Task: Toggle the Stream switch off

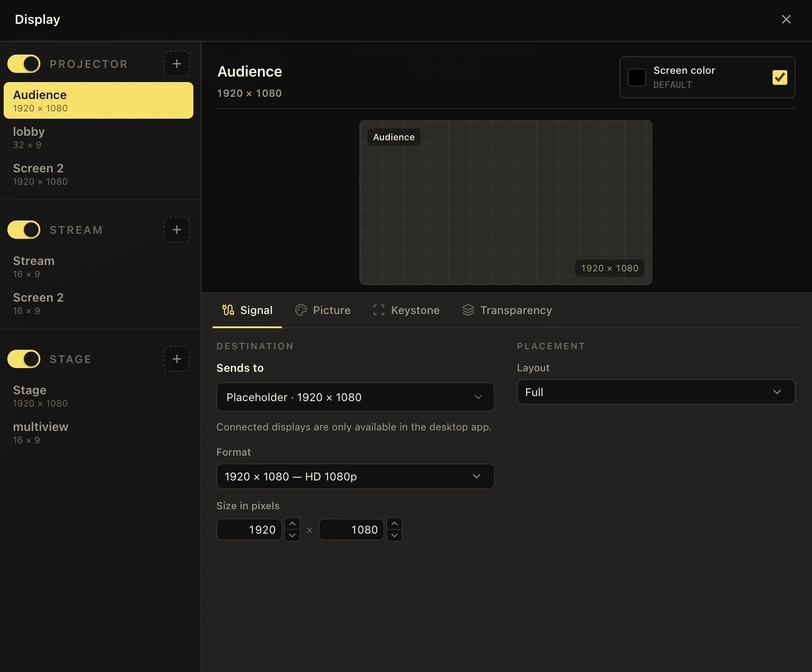Action: (x=24, y=230)
